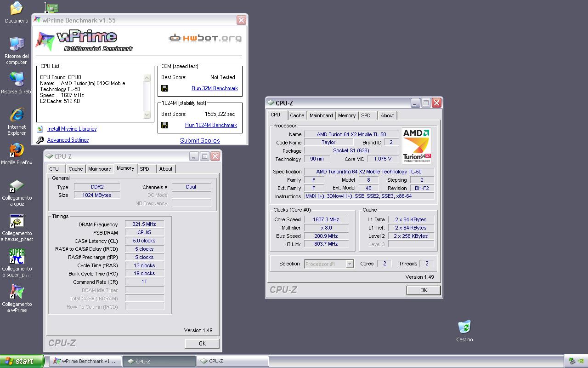Click Advanced Settings wrench icon in wPrime
Viewport: 588px width, 368px height.
pyautogui.click(x=40, y=140)
